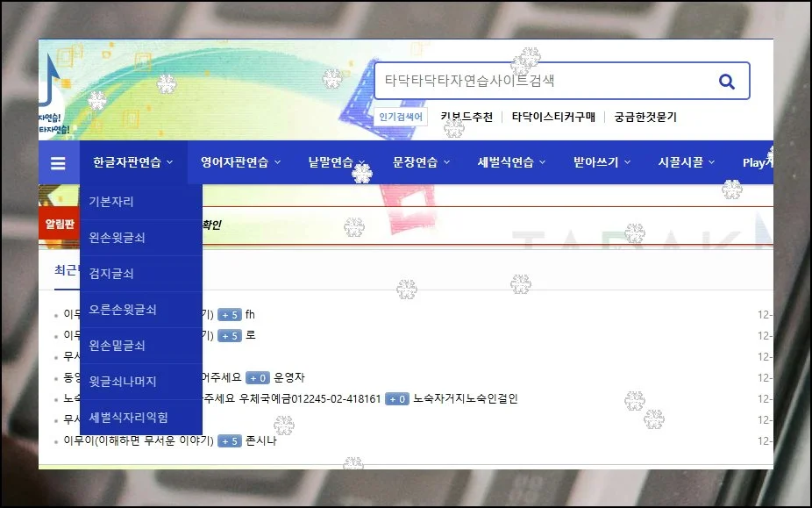
Task: Collapse the 한글자판연습 menu
Action: tap(132, 162)
